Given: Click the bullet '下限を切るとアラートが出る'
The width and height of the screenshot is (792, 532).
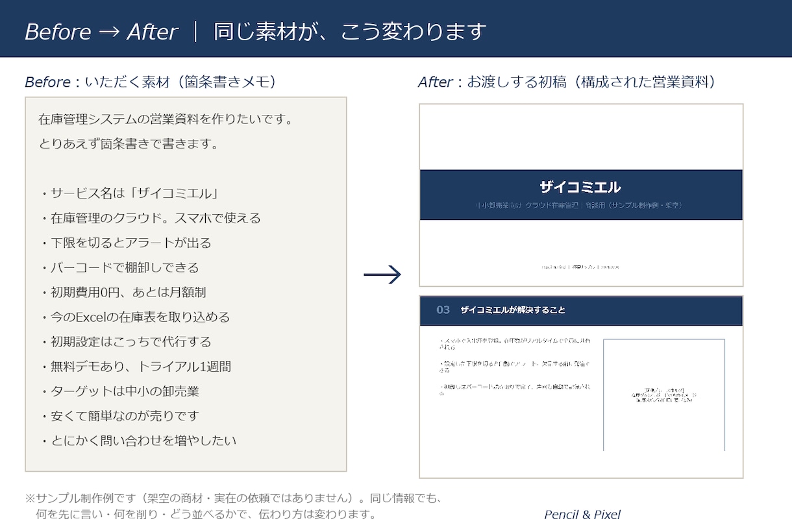Looking at the screenshot, I should [125, 243].
